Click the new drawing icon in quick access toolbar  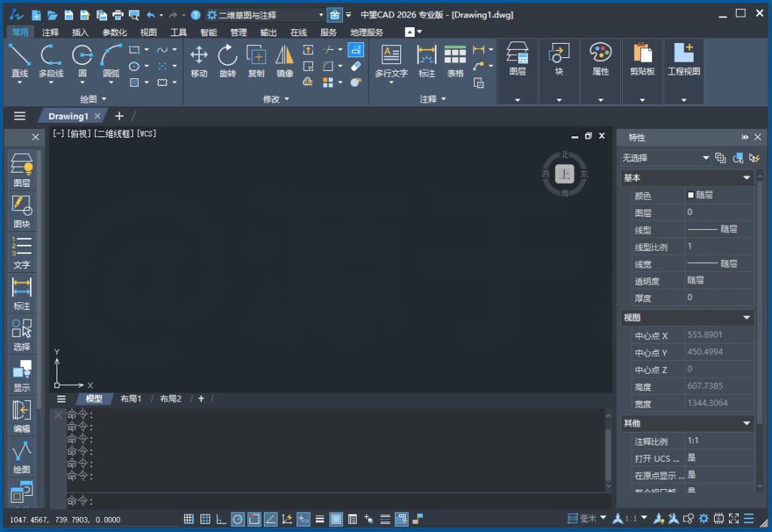coord(36,15)
